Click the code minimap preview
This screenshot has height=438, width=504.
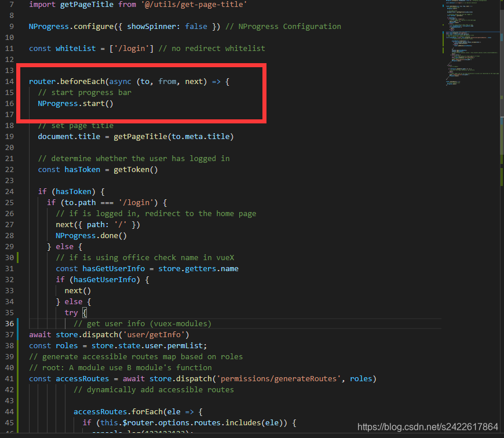[x=471, y=43]
